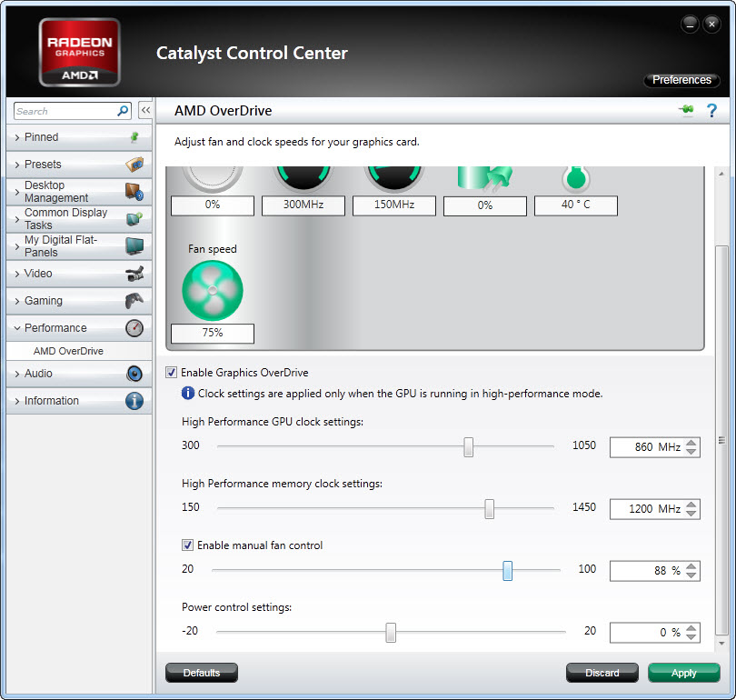This screenshot has height=700, width=736.
Task: Apply the OverDrive settings
Action: 684,673
